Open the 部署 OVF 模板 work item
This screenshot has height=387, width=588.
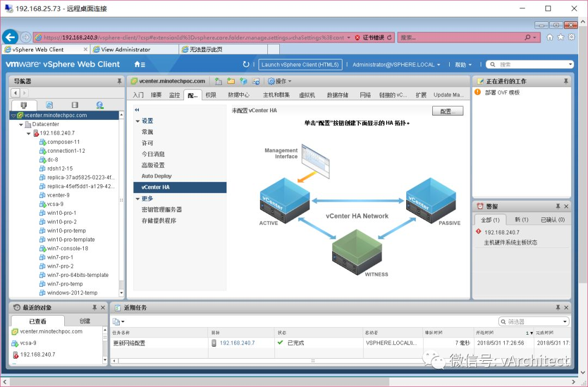[x=502, y=92]
